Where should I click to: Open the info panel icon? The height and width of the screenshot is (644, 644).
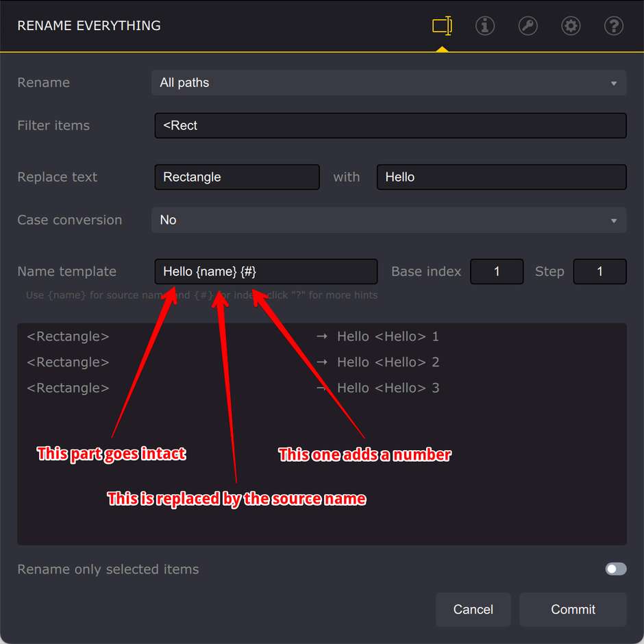pos(484,26)
